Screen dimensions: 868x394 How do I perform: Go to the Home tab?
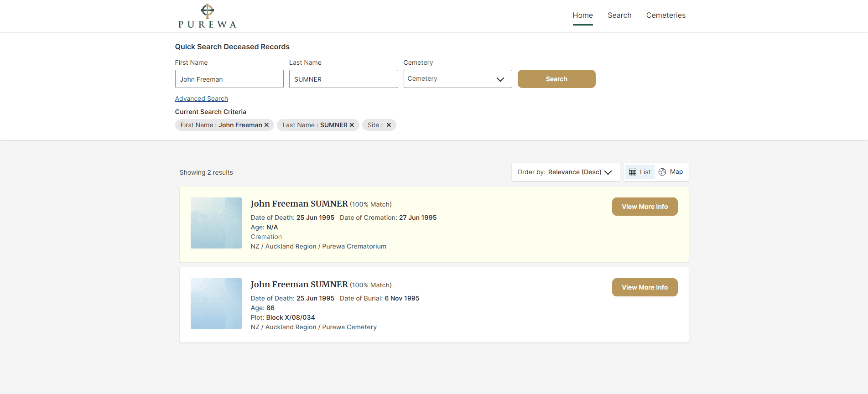click(x=583, y=16)
